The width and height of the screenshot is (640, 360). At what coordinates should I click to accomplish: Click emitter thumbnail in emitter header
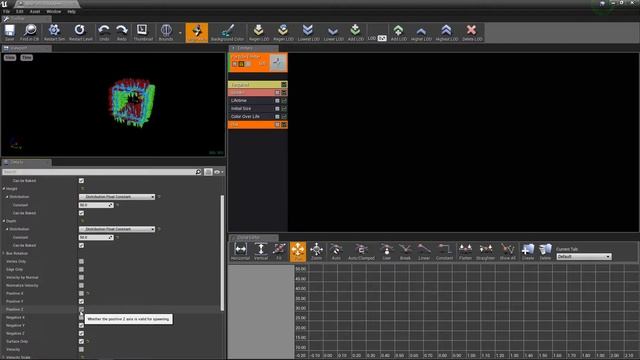(278, 62)
